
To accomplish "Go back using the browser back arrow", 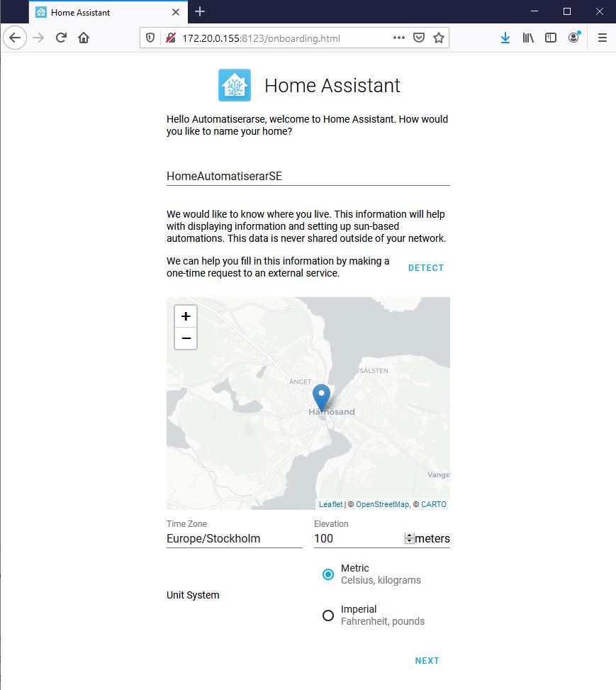I will 15,38.
